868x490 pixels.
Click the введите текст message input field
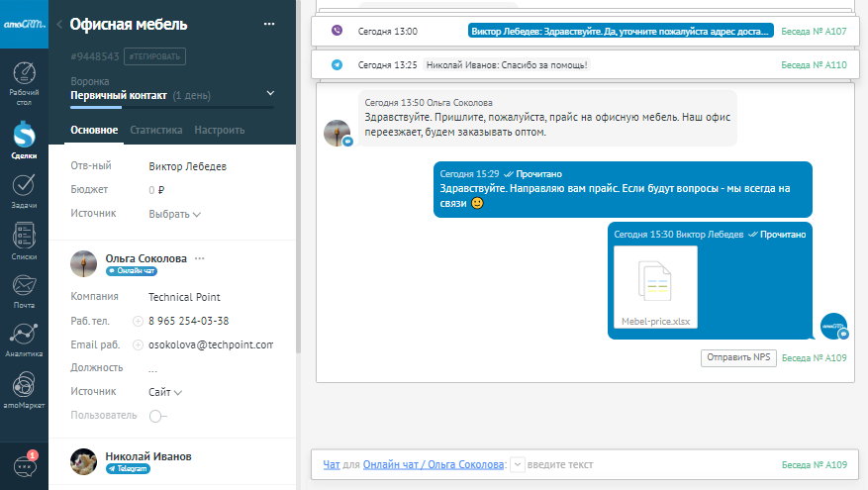pyautogui.click(x=643, y=464)
